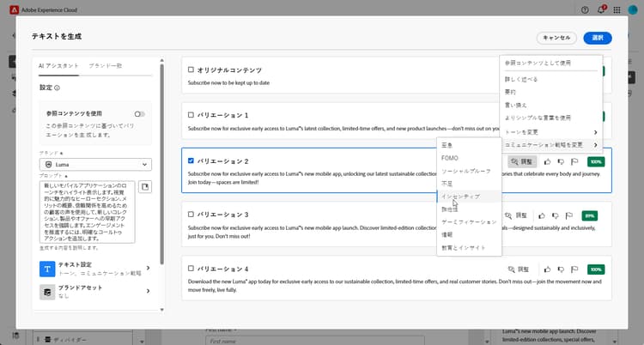Thumbs up バリエーション 2
This screenshot has height=345, width=644.
coord(547,162)
